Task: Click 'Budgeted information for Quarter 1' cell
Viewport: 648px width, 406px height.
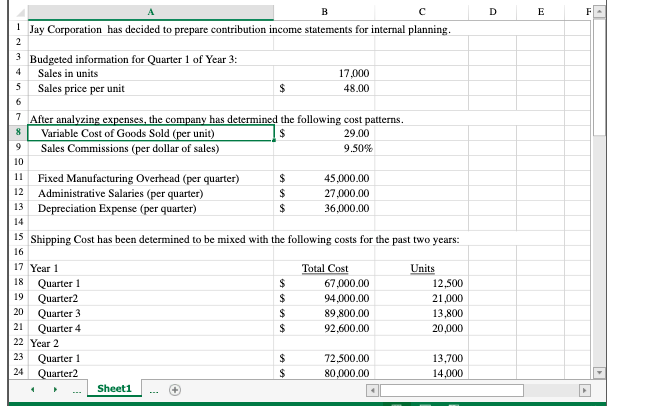Action: tap(150, 59)
